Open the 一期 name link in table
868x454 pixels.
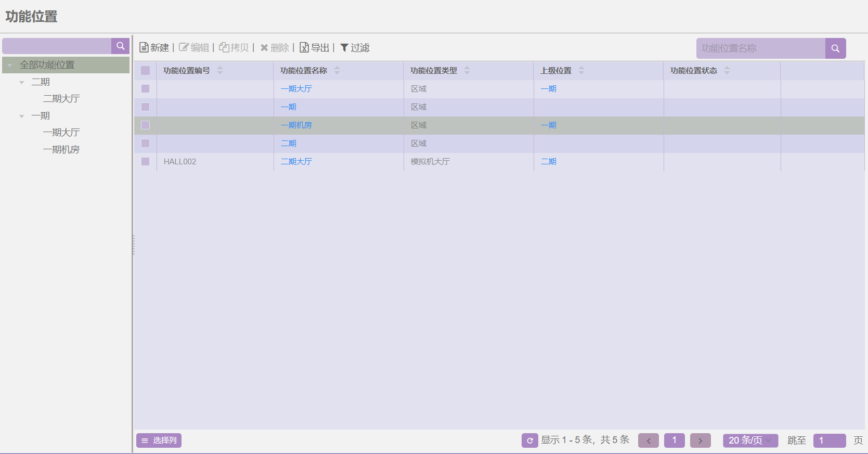pos(289,107)
